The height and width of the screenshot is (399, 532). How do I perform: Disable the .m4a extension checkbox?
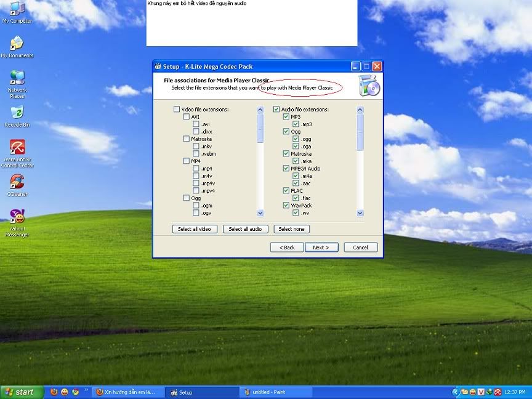296,175
